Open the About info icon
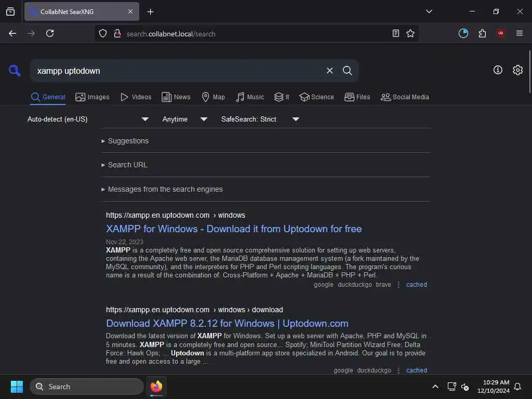Screen dimensions: 532x399 pyautogui.click(x=498, y=70)
